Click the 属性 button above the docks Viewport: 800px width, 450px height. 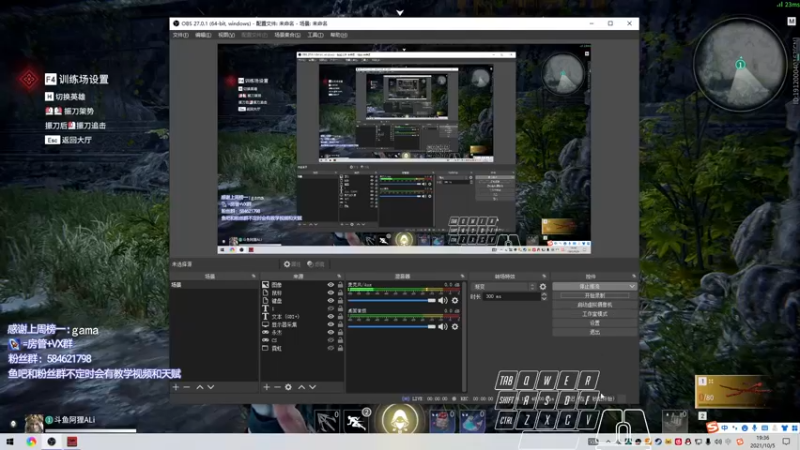(292, 264)
